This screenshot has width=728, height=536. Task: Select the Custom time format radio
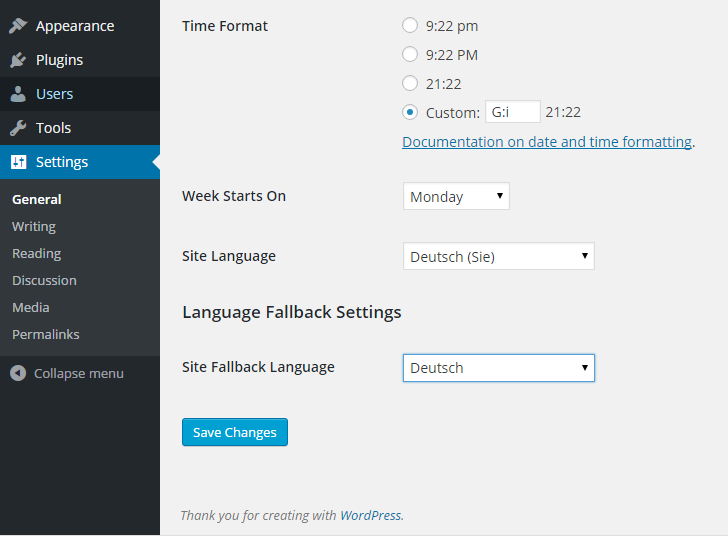[410, 112]
